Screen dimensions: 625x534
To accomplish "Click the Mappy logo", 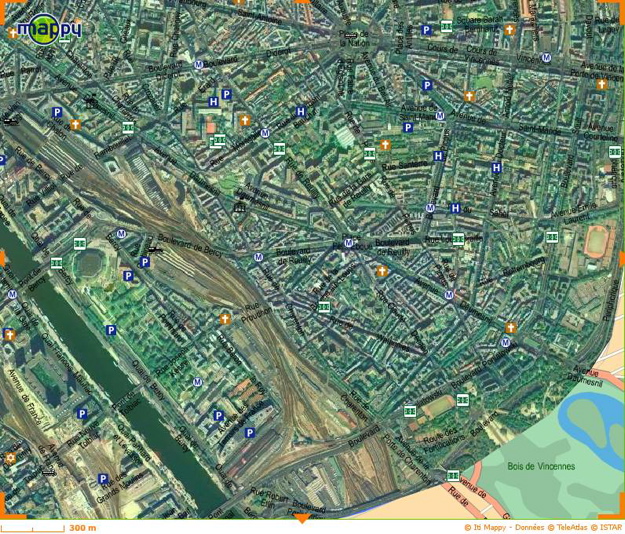I will click(49, 25).
